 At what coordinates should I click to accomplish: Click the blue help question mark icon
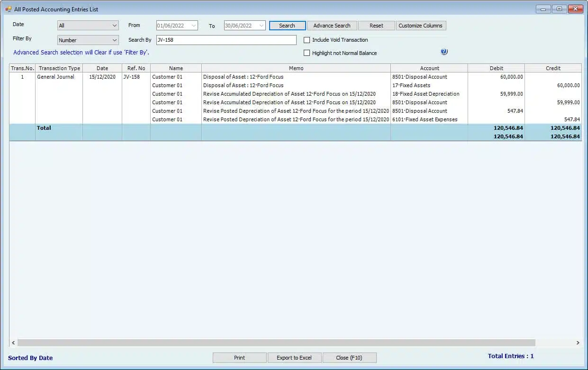(444, 52)
